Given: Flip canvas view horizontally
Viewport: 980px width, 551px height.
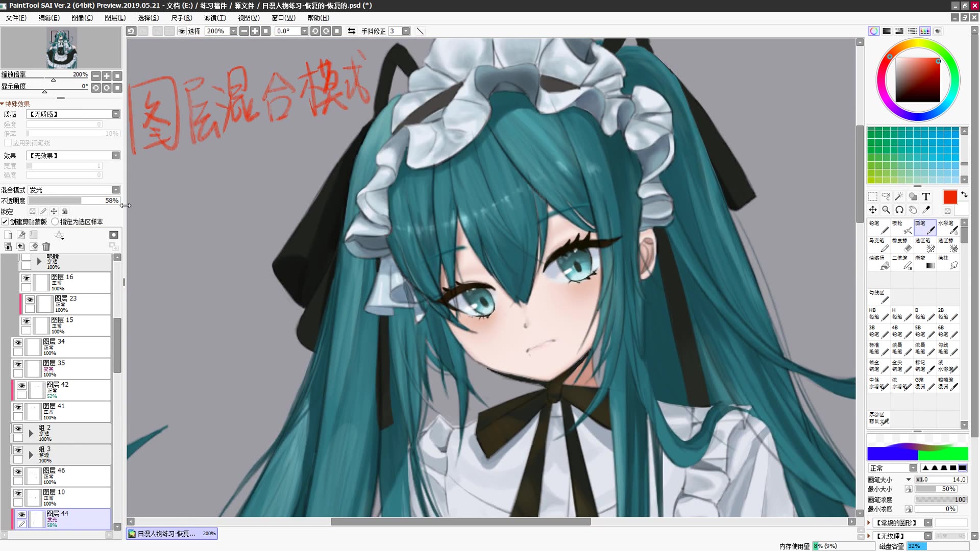Looking at the screenshot, I should coord(352,31).
